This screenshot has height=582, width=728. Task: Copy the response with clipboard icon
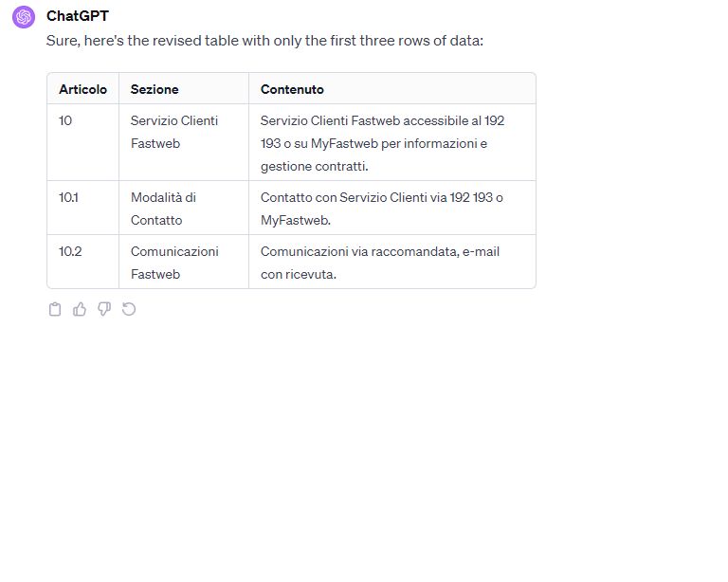[x=55, y=309]
